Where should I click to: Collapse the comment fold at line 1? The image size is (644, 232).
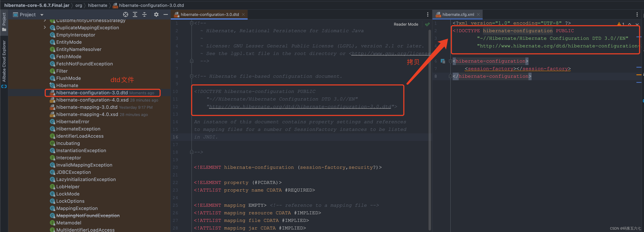[192, 23]
